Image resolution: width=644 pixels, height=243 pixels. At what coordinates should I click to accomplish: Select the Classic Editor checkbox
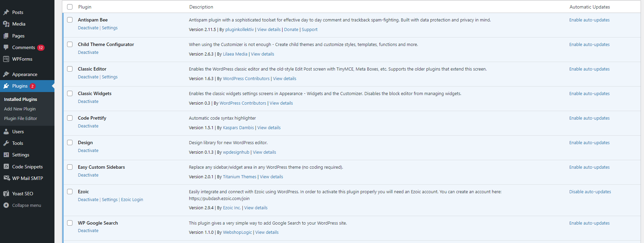(x=70, y=69)
